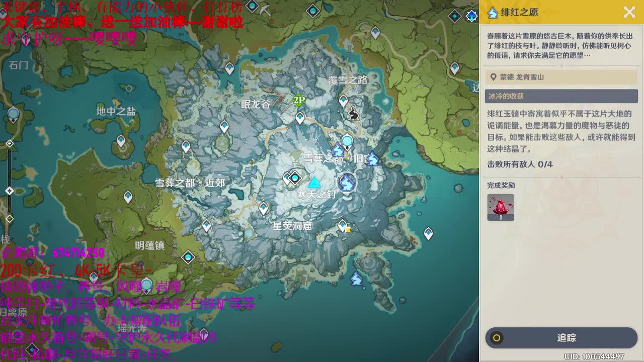Click the black creature icon below 覆雪之路
Screen dimensions: 644x362
click(354, 114)
